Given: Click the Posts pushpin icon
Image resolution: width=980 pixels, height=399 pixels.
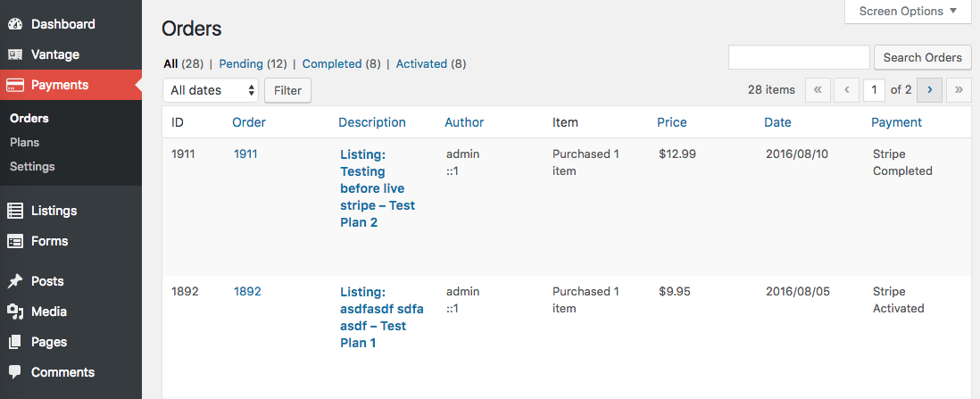Looking at the screenshot, I should point(15,281).
